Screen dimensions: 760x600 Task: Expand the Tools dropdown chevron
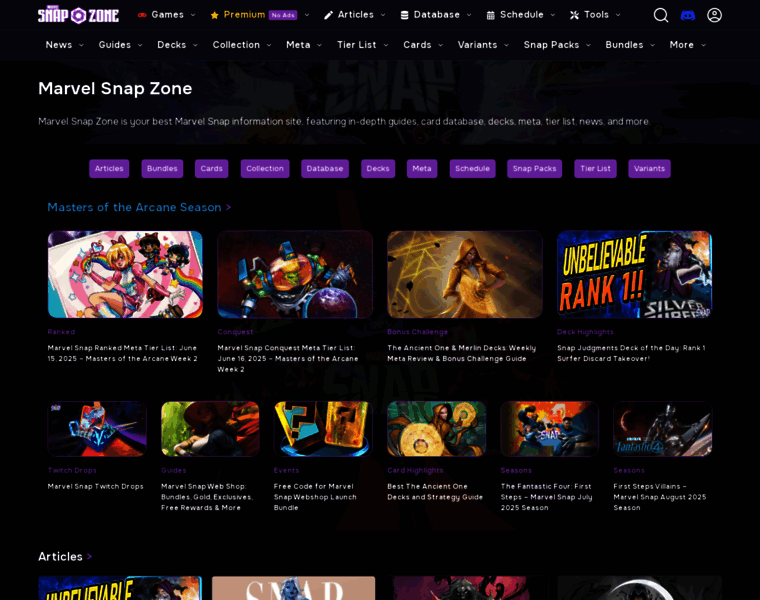(x=618, y=15)
